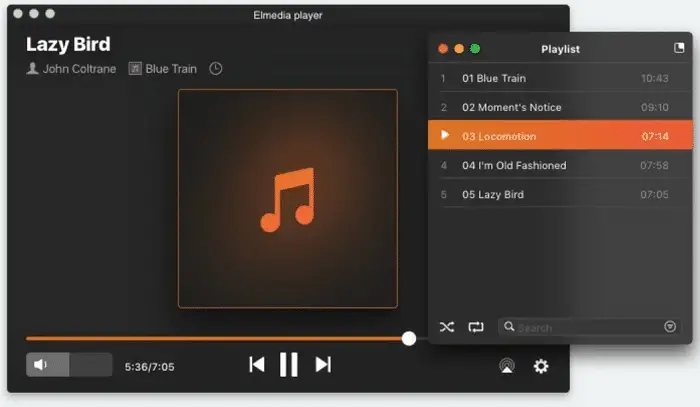Mute audio with the speaker icon
Screen dimensions: 700x407
click(x=40, y=365)
